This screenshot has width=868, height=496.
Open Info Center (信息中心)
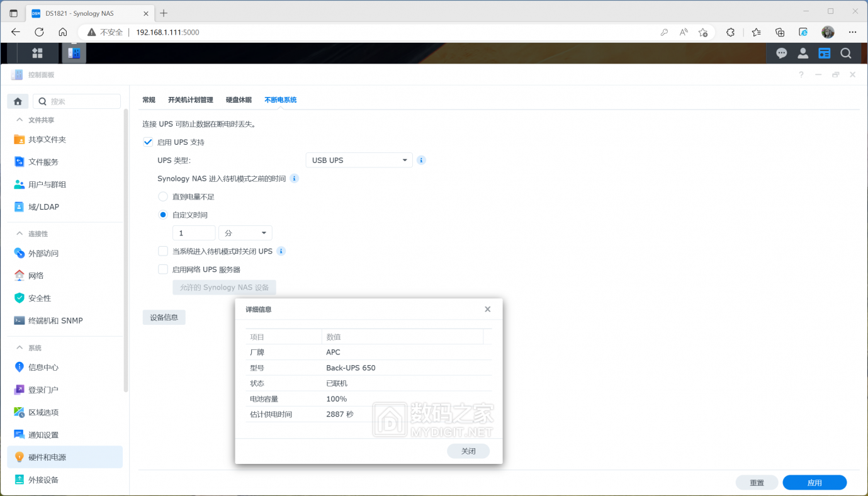(x=65, y=367)
